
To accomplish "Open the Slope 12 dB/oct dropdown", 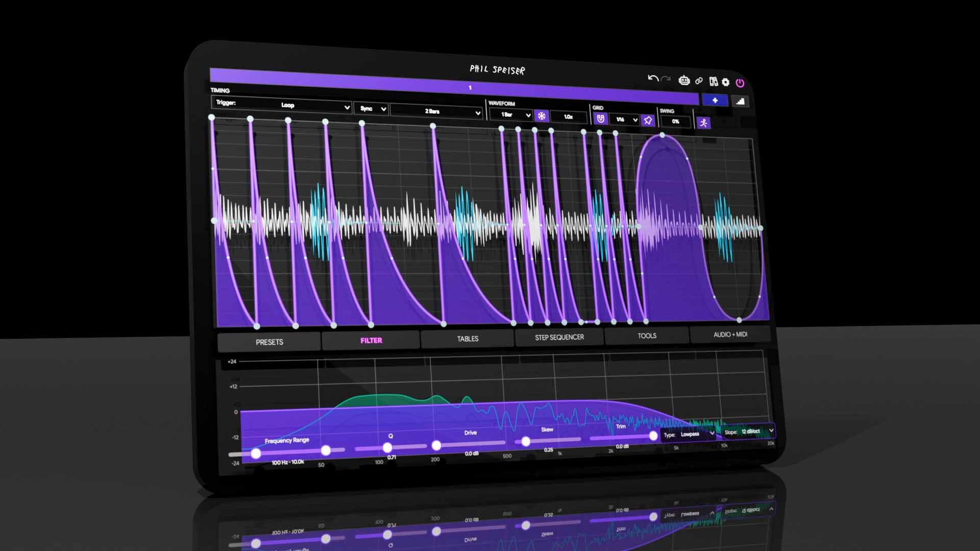I will (748, 432).
